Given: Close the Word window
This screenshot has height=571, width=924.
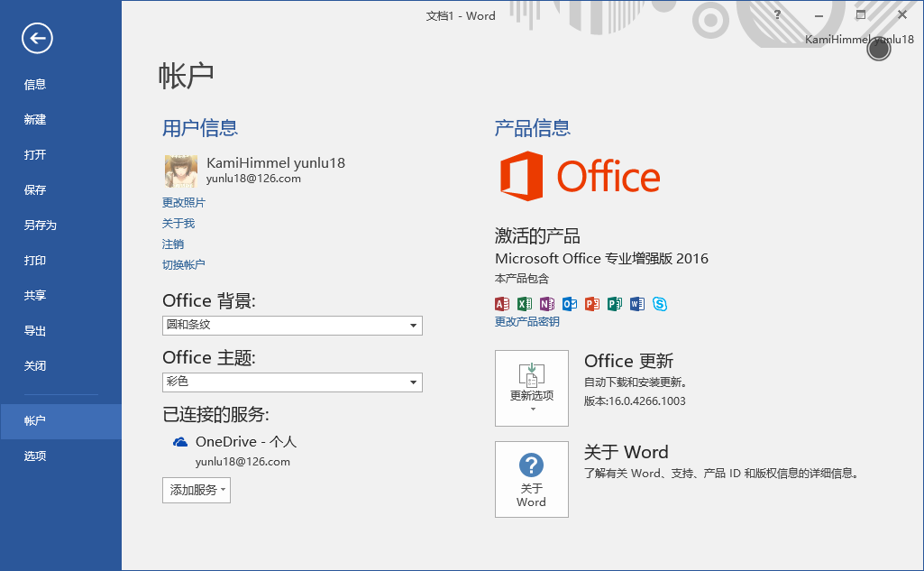Looking at the screenshot, I should coord(902,15).
